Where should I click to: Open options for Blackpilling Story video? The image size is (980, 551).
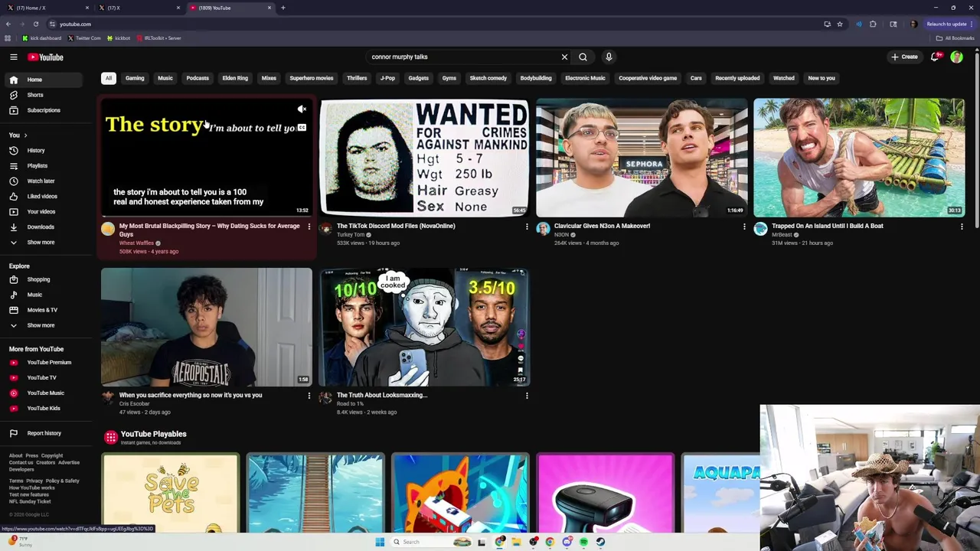(x=309, y=227)
